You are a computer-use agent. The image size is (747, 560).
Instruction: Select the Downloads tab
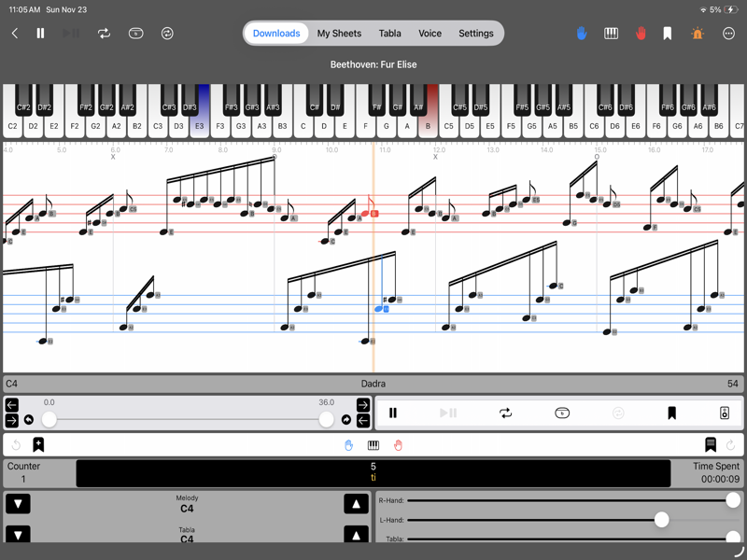click(278, 33)
